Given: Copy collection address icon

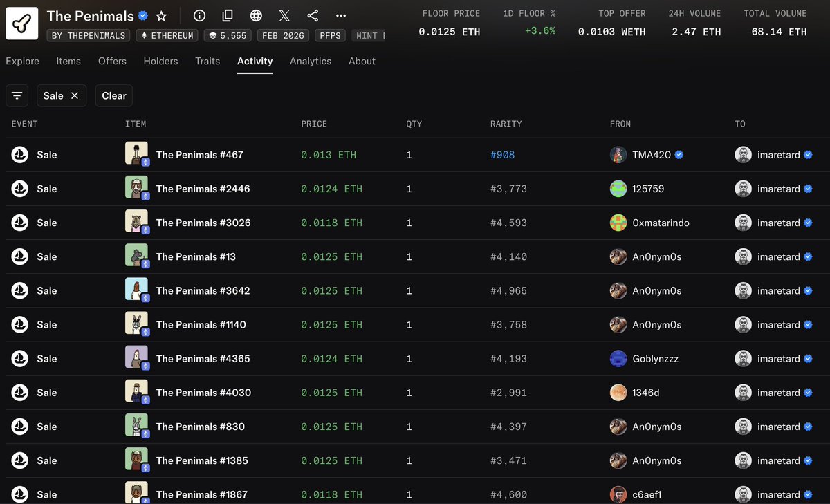Looking at the screenshot, I should coord(228,16).
